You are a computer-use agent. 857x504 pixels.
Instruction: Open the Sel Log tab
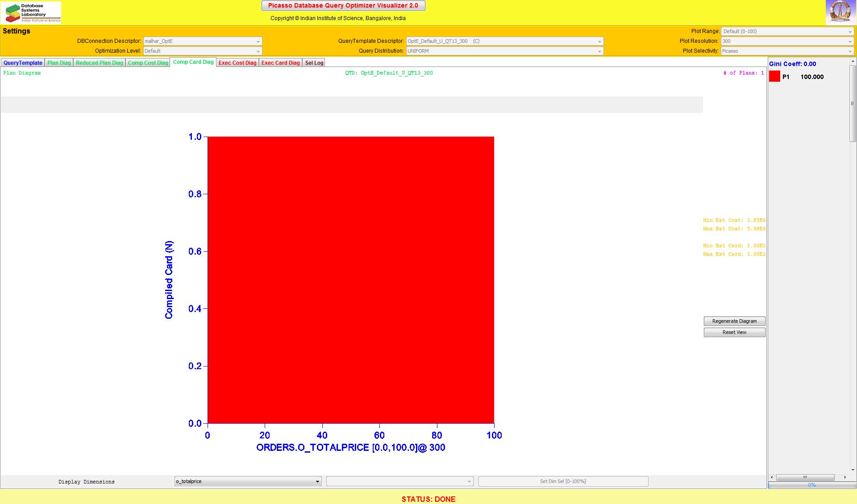tap(314, 63)
